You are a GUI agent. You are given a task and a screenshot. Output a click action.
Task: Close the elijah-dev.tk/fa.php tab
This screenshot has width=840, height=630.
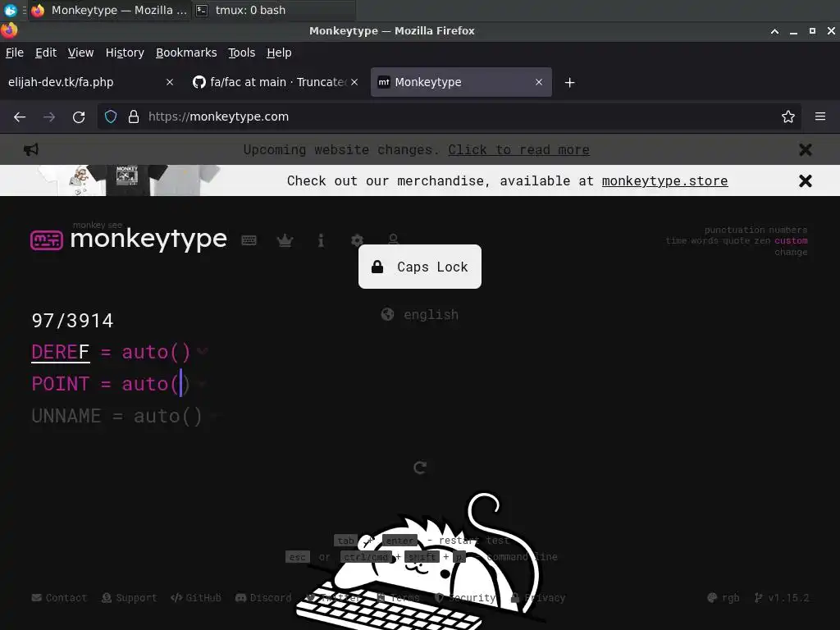point(170,82)
